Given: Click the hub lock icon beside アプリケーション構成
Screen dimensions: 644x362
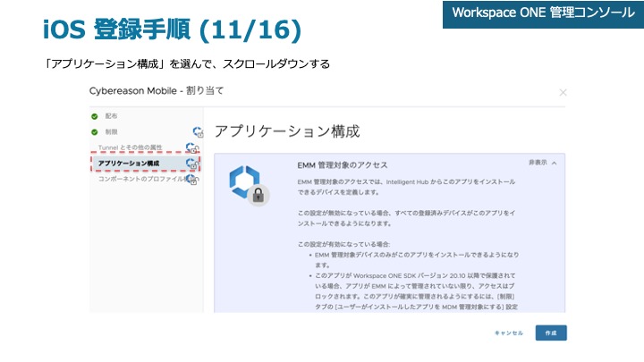Looking at the screenshot, I should [x=192, y=164].
